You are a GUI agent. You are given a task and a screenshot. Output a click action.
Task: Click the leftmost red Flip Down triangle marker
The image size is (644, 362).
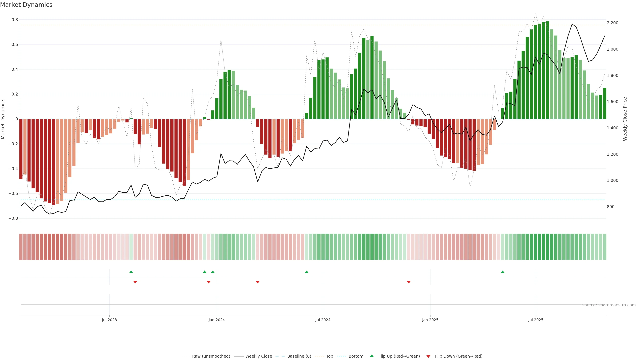pyautogui.click(x=135, y=282)
